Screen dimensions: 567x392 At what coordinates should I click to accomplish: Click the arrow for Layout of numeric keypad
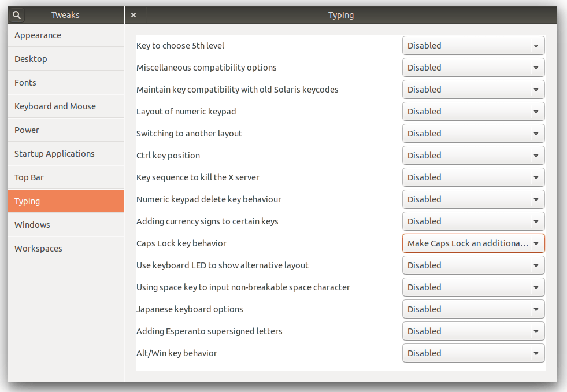536,112
